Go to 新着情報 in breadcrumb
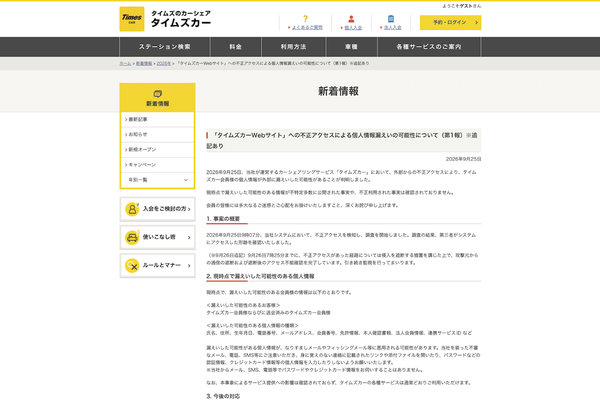The height and width of the screenshot is (400, 600). 144,64
